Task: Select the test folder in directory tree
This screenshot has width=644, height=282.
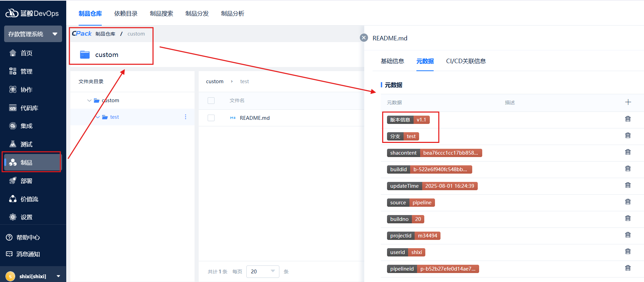Action: (115, 117)
